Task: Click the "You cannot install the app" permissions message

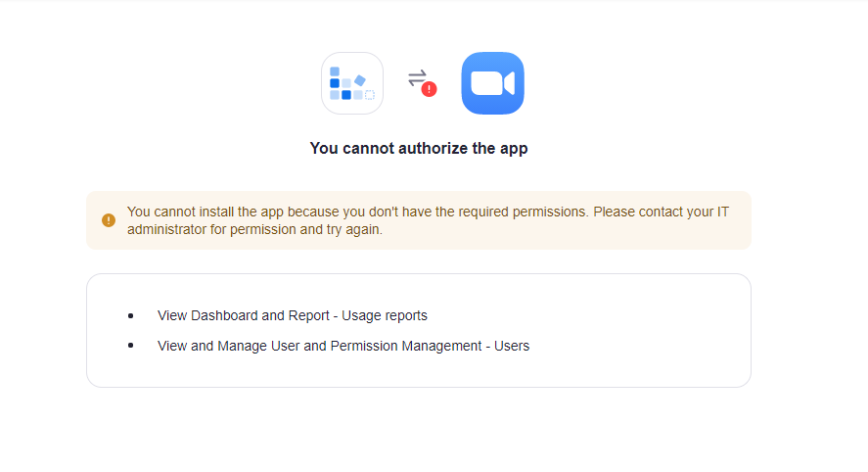Action: (428, 220)
